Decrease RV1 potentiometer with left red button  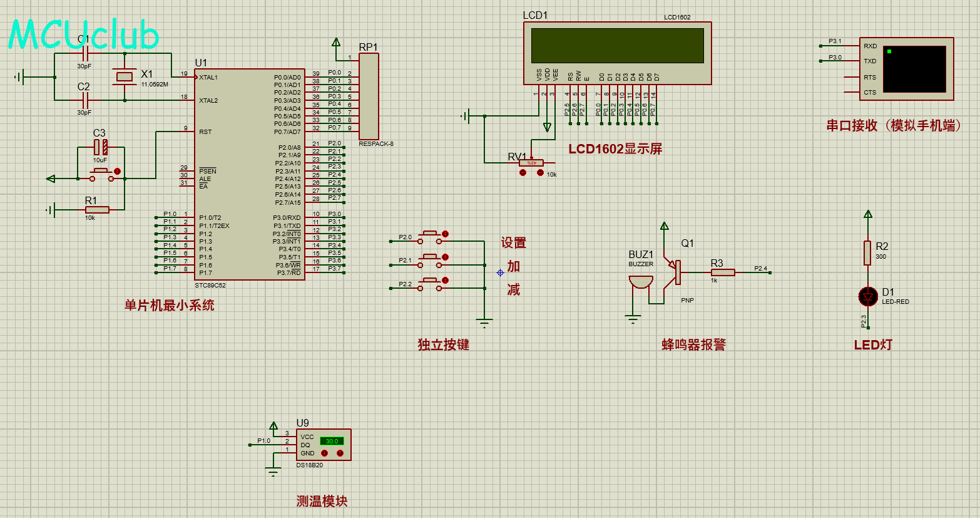pyautogui.click(x=523, y=173)
